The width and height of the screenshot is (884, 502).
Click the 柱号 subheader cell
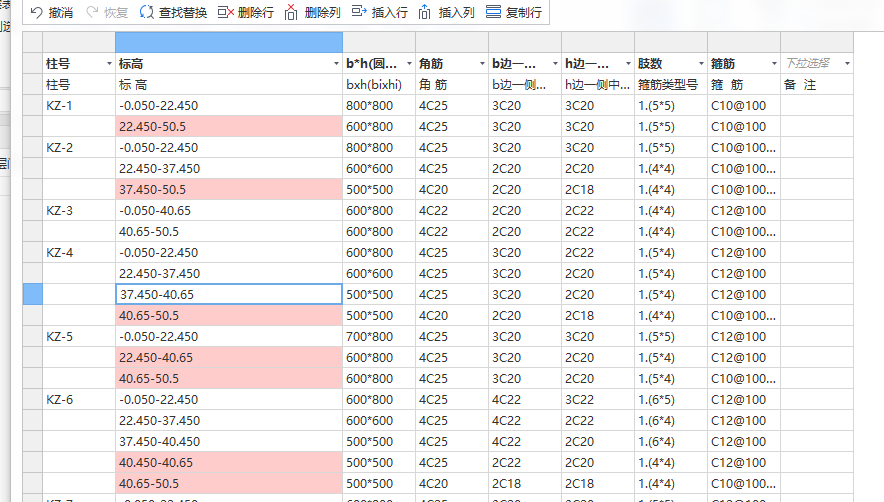79,85
